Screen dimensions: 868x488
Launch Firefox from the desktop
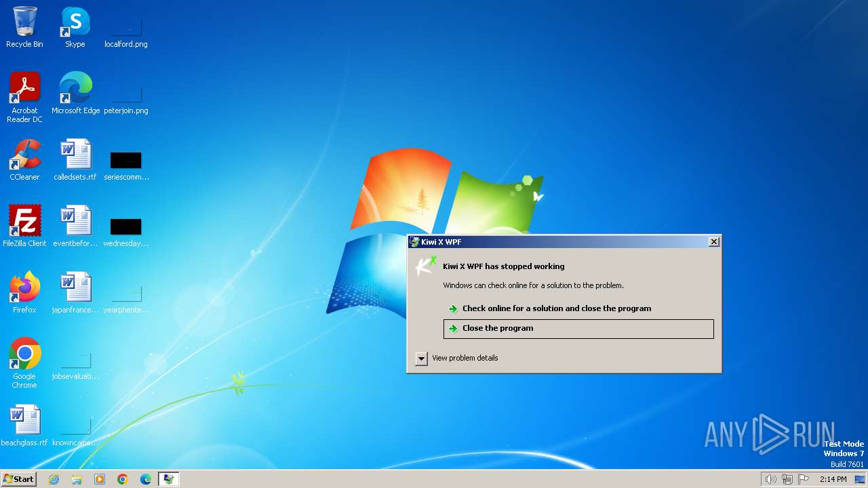[x=24, y=293]
